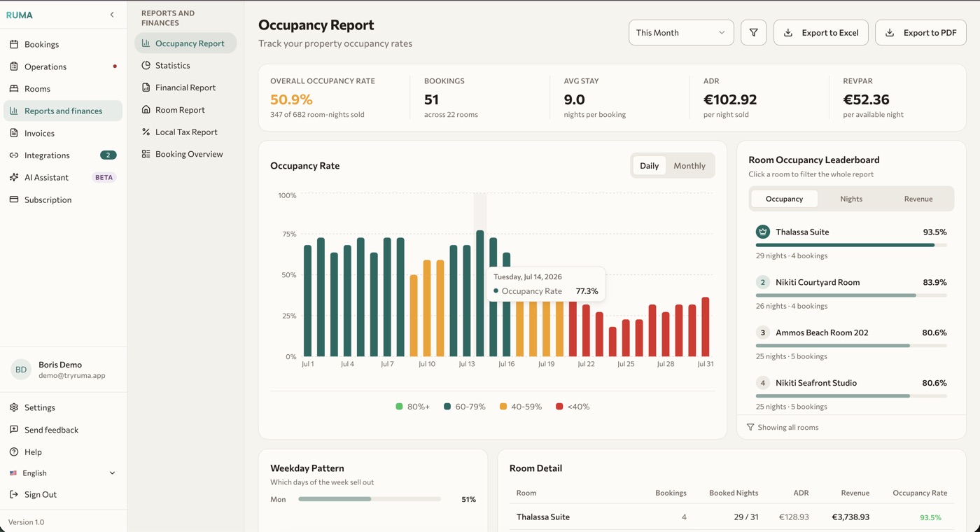Open the Bookings section
Screen dimensions: 980x532
(63, 44)
